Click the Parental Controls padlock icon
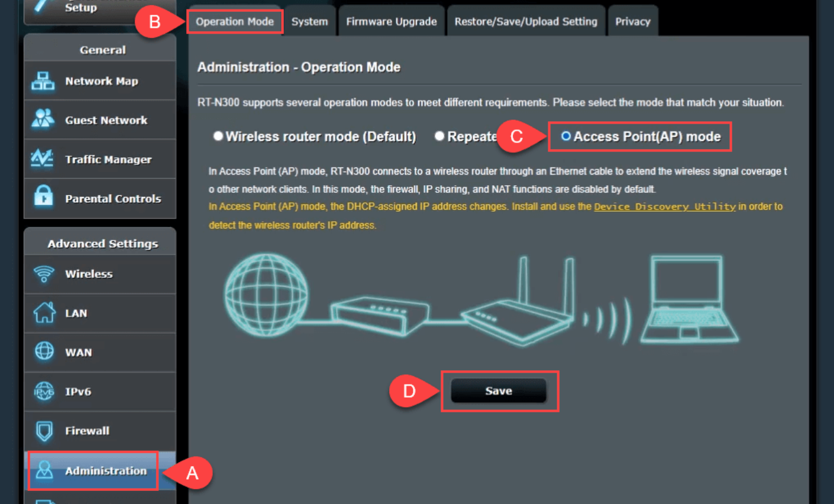This screenshot has width=834, height=504. [x=43, y=196]
